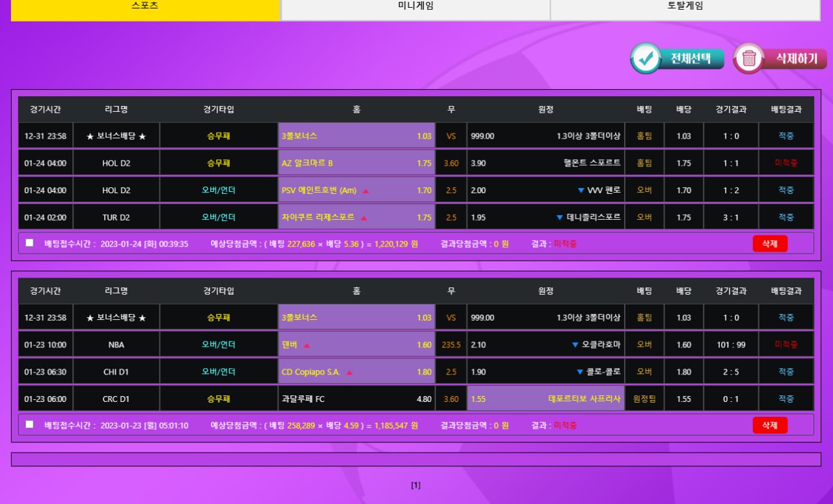833x504 pixels.
Task: Click the trash can icon on 삭제하기
Action: (x=749, y=59)
